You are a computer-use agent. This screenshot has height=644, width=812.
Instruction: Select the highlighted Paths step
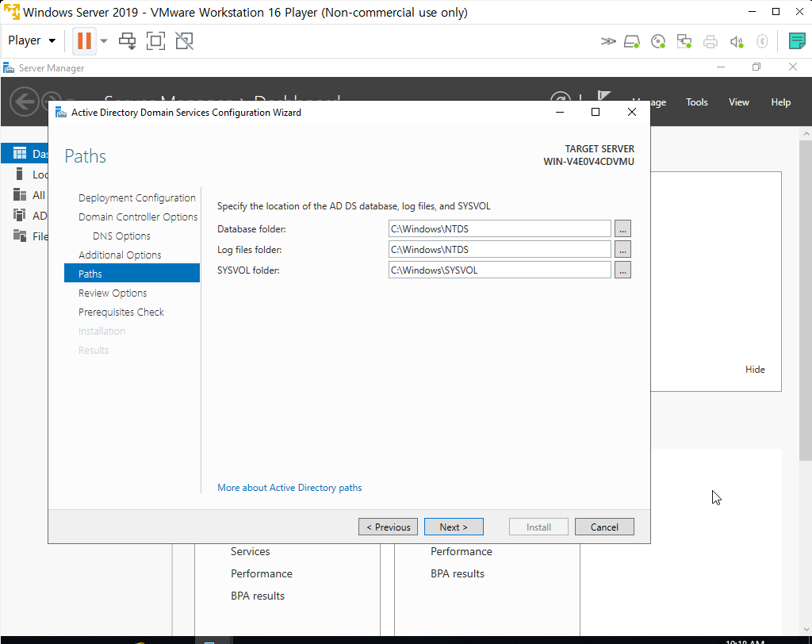point(132,273)
